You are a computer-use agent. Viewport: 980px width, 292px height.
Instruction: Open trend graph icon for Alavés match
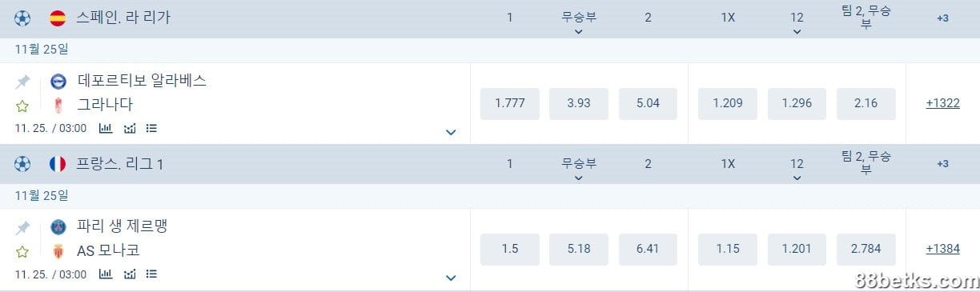pyautogui.click(x=130, y=128)
